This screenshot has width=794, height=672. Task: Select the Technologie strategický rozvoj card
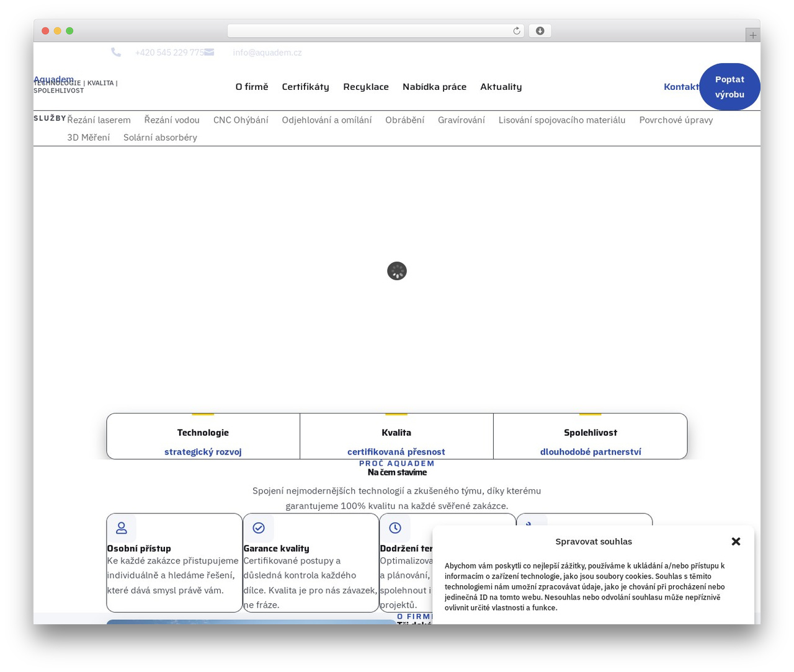pos(203,436)
